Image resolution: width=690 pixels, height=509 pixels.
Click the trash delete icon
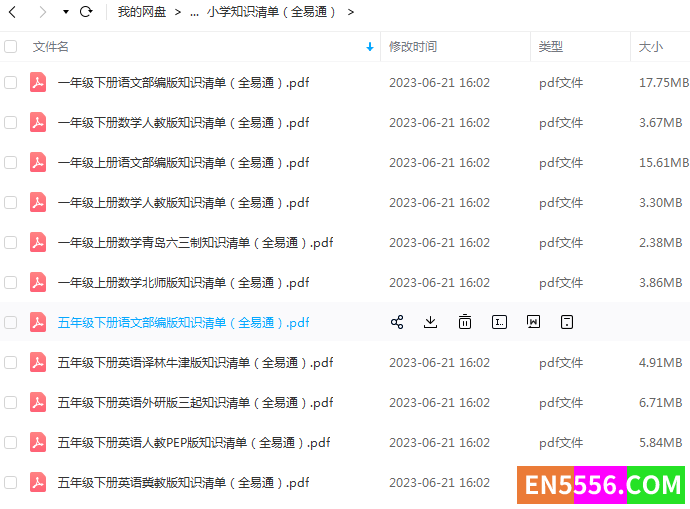tap(465, 322)
